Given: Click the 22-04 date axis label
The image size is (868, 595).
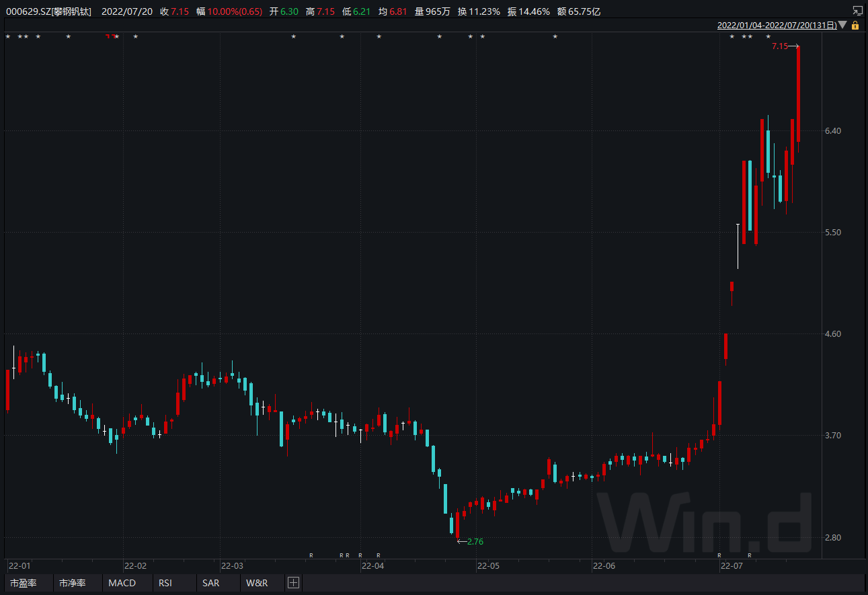Looking at the screenshot, I should 372,566.
